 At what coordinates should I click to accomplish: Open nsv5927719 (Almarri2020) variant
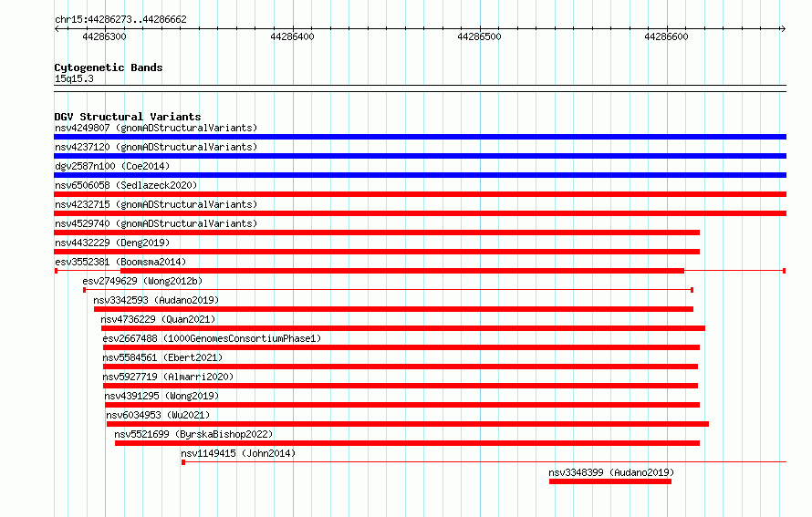point(168,377)
